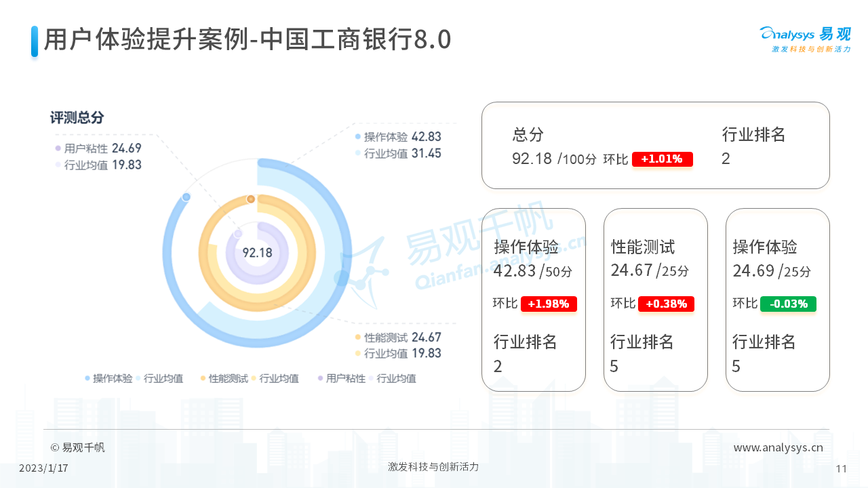Click the 92.18 value in donut center

pos(257,253)
